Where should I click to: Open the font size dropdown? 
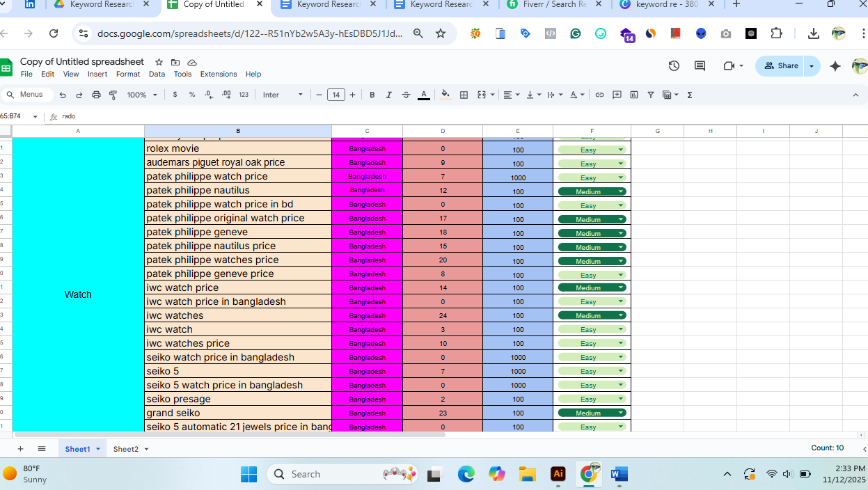click(336, 95)
